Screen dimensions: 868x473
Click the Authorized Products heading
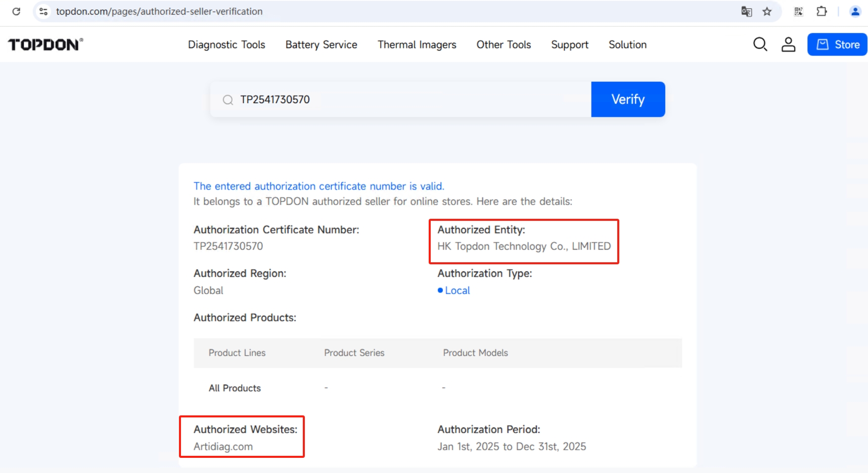[x=245, y=318]
